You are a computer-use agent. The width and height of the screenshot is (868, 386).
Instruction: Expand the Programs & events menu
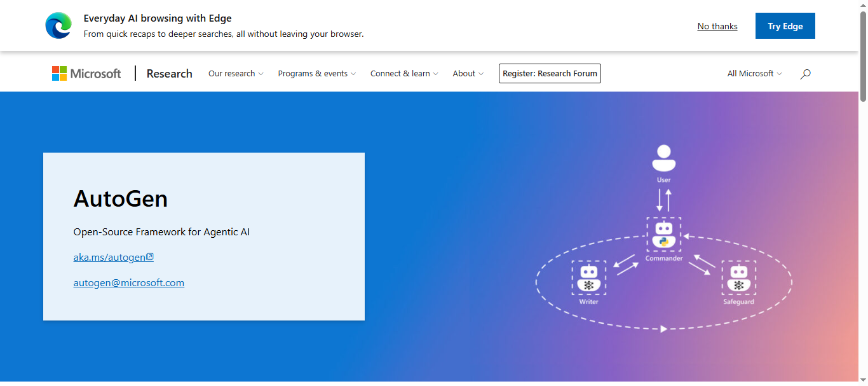pos(316,74)
